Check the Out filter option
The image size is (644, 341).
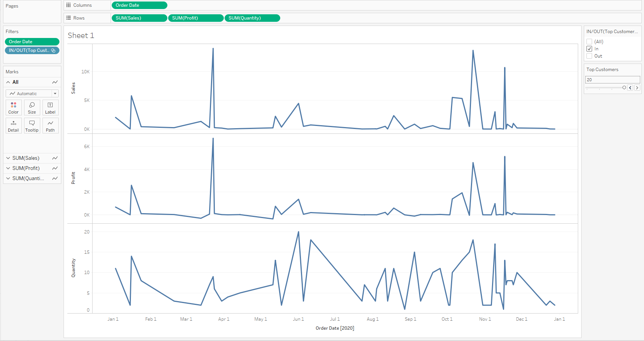[589, 56]
